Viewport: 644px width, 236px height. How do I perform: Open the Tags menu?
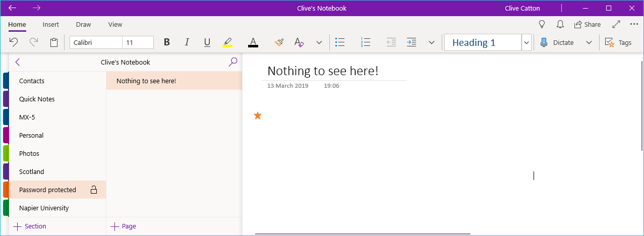pos(618,42)
